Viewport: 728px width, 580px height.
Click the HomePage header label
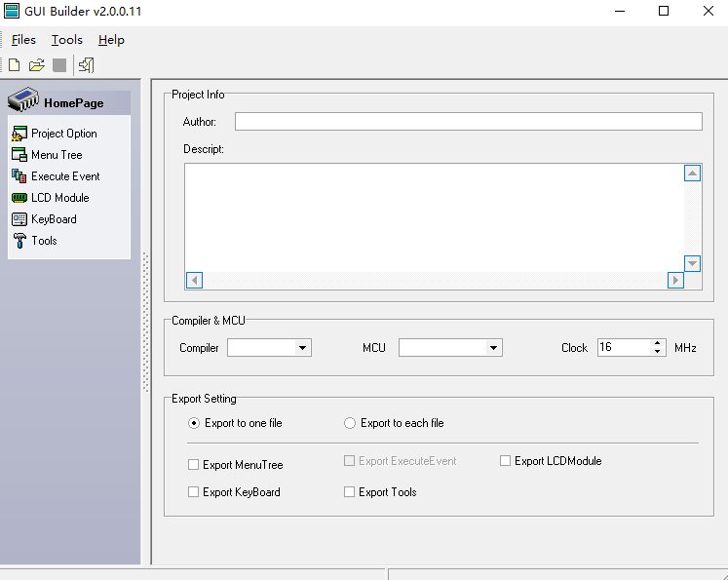(x=74, y=103)
